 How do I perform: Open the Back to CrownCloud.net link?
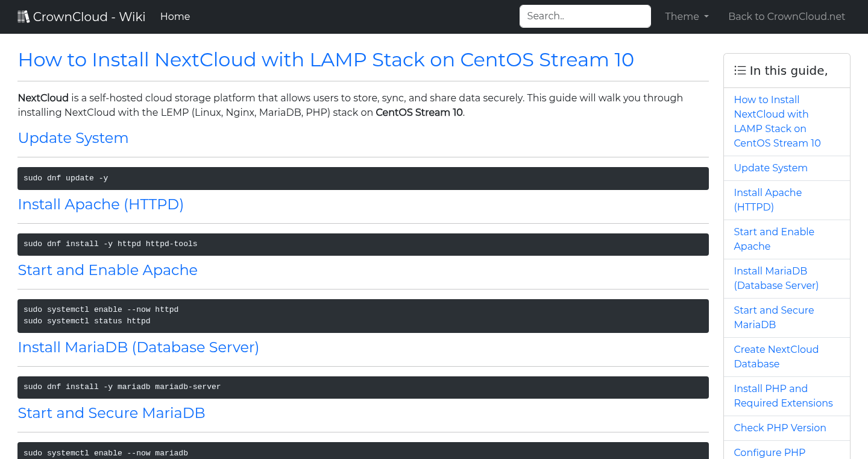[x=787, y=16]
